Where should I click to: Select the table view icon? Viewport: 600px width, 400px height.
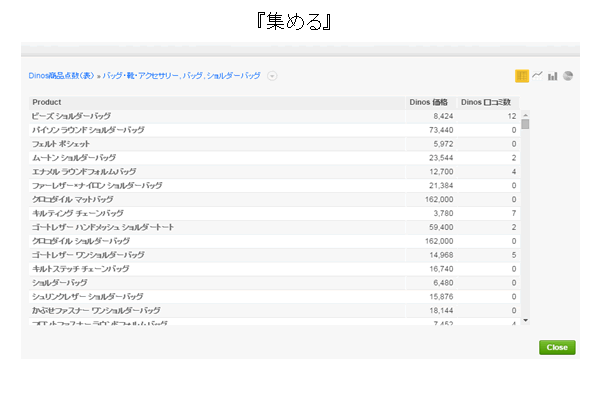click(x=522, y=75)
